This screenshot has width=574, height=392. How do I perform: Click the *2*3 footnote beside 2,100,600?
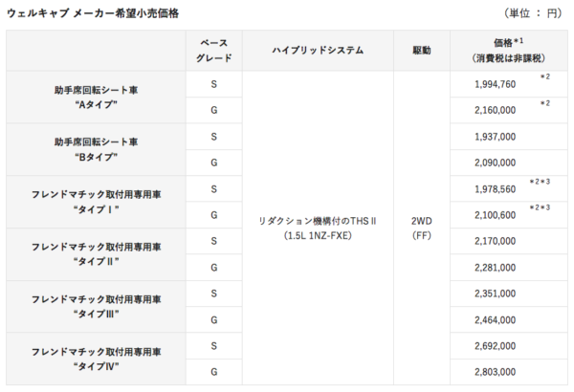(x=540, y=207)
